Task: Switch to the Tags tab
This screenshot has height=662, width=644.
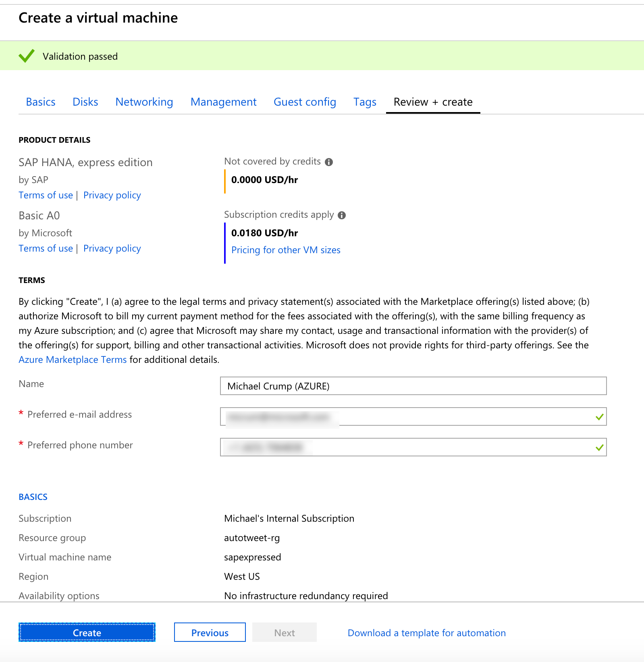Action: coord(365,102)
